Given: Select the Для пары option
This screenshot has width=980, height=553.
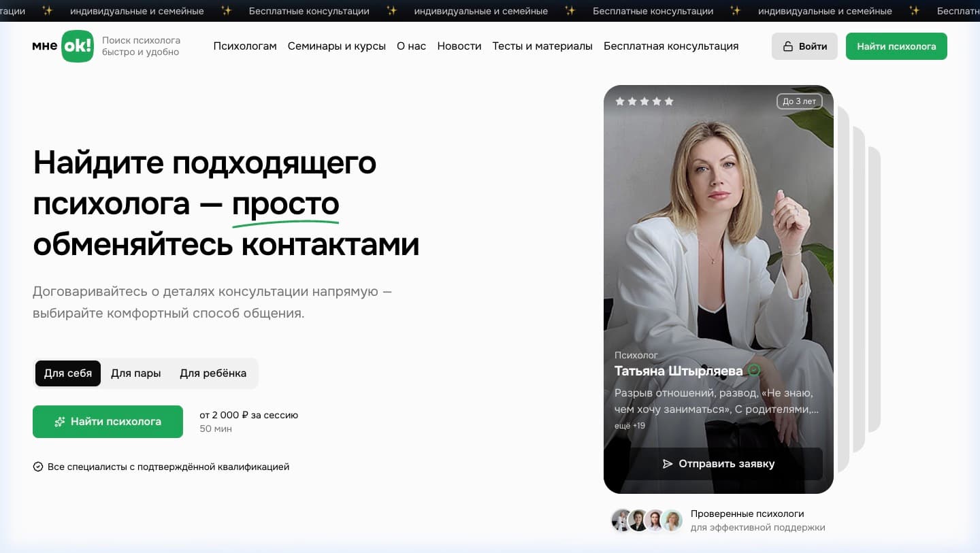Looking at the screenshot, I should click(136, 373).
